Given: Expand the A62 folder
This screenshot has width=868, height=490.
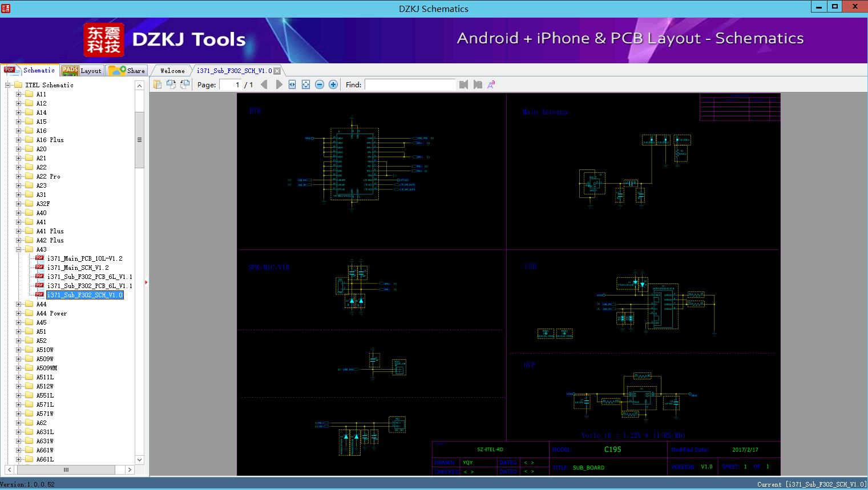Looking at the screenshot, I should point(19,423).
